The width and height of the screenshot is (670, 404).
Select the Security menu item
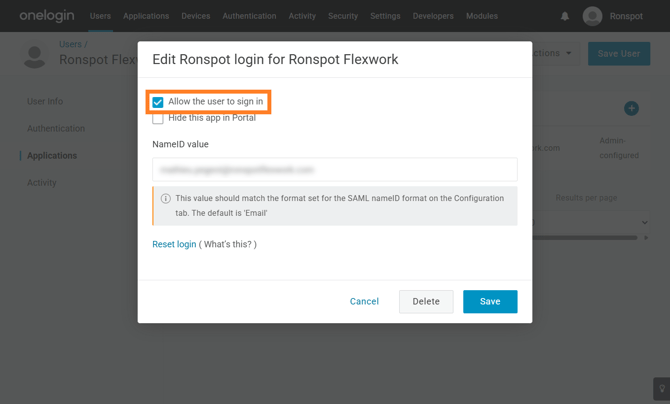coord(343,16)
